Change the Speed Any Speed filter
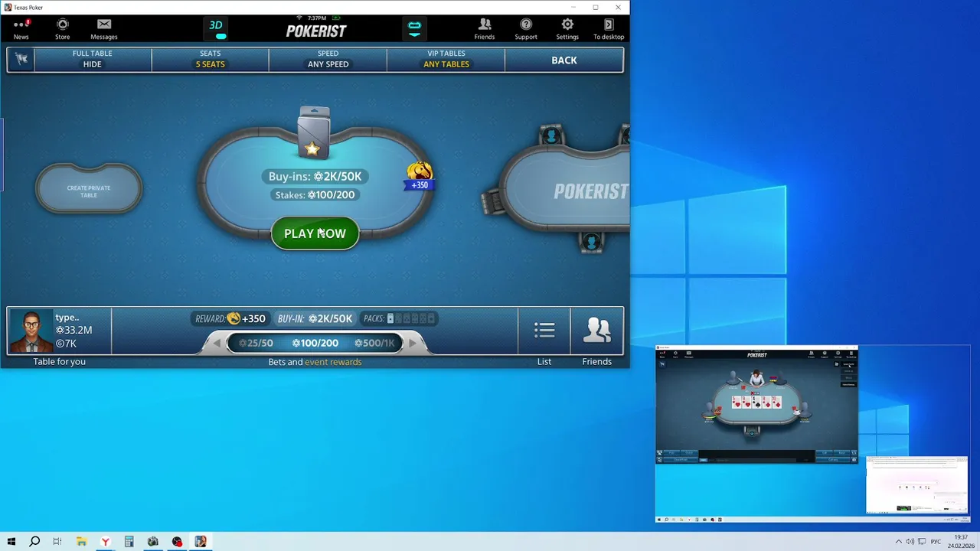Viewport: 980px width, 551px height. click(328, 60)
